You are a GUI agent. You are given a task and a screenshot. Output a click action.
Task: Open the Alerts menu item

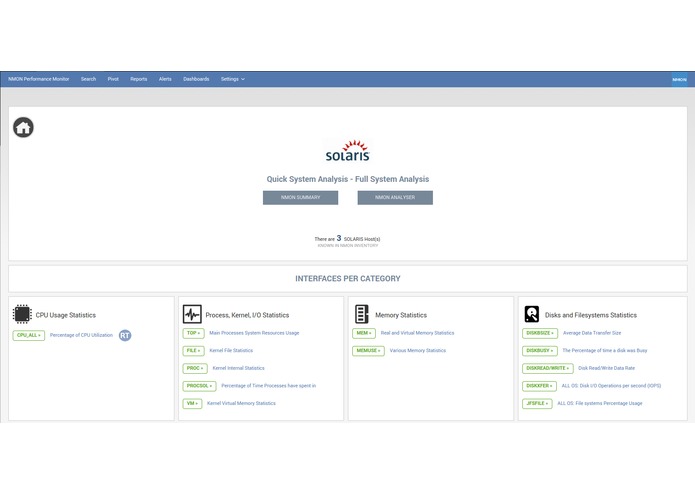pos(165,79)
